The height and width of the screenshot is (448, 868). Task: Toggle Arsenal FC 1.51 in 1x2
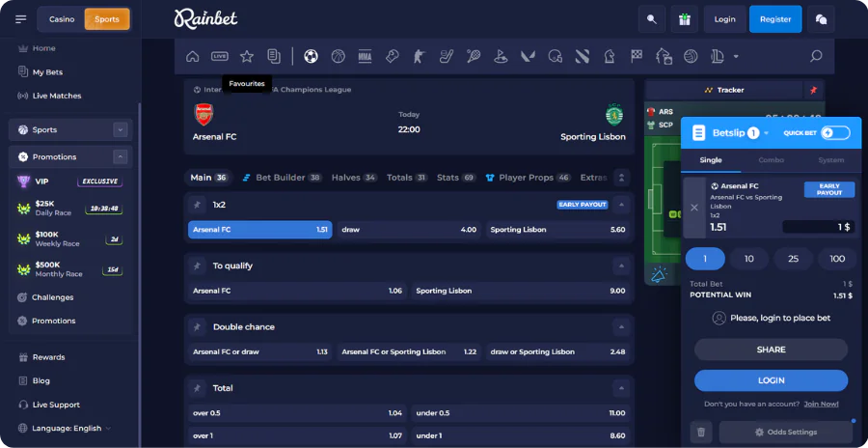(260, 230)
